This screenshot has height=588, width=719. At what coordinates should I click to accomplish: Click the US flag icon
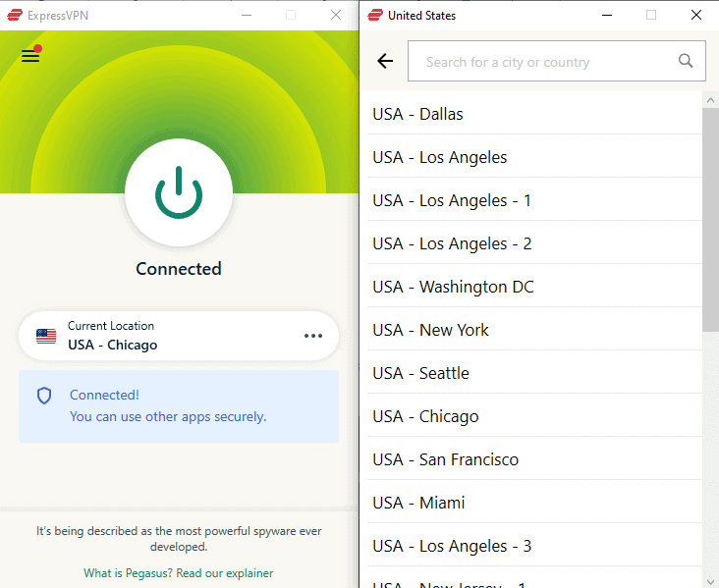(x=46, y=336)
